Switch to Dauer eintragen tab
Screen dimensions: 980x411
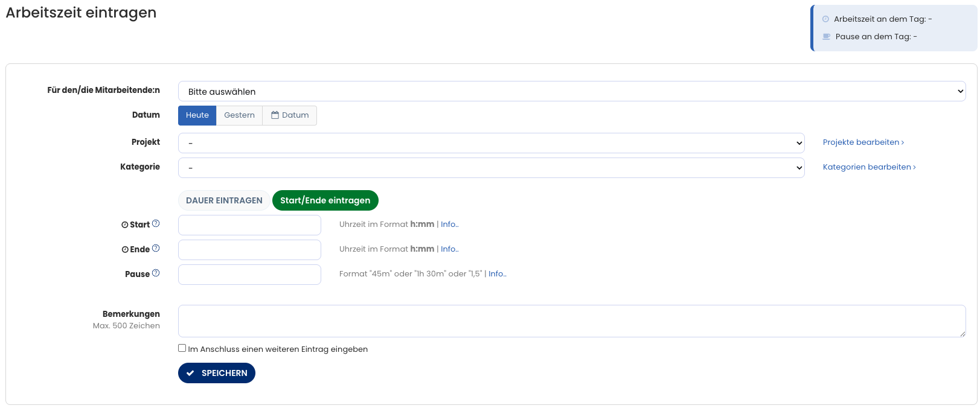click(224, 200)
